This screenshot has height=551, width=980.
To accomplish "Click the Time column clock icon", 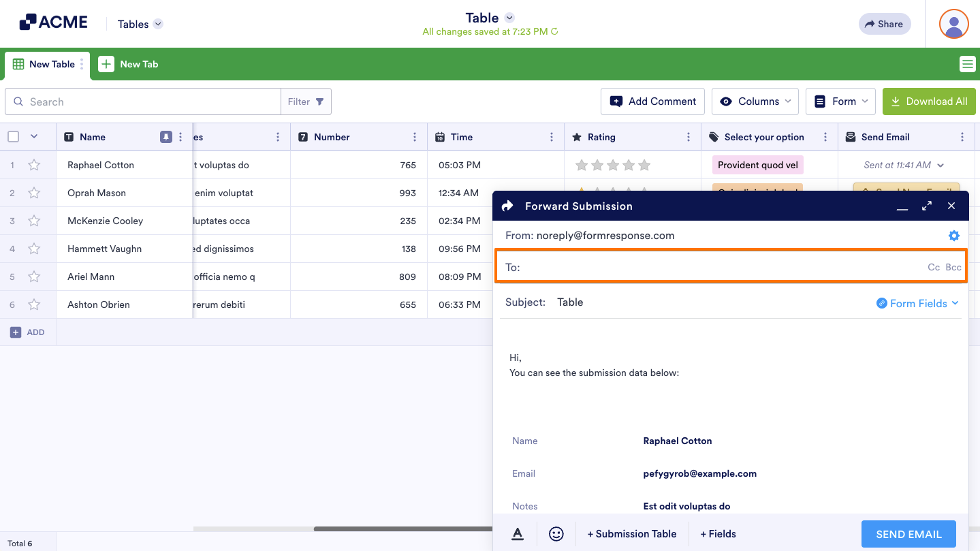I will tap(440, 137).
